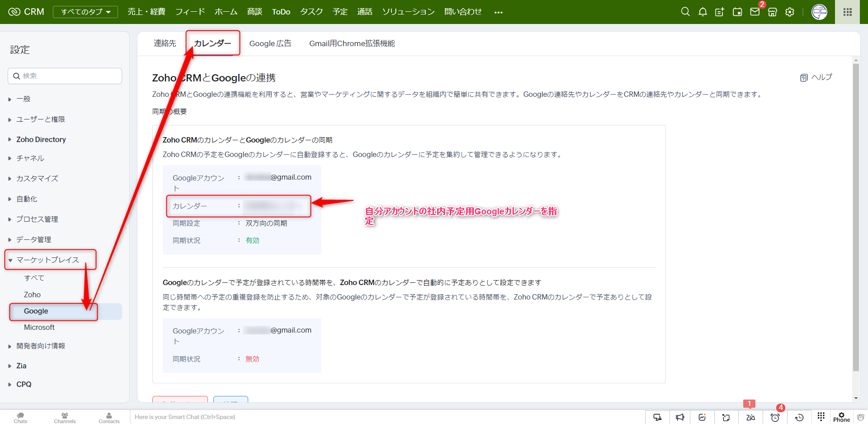Image resolution: width=868 pixels, height=424 pixels.
Task: Open the mail icon with badge
Action: (x=755, y=12)
